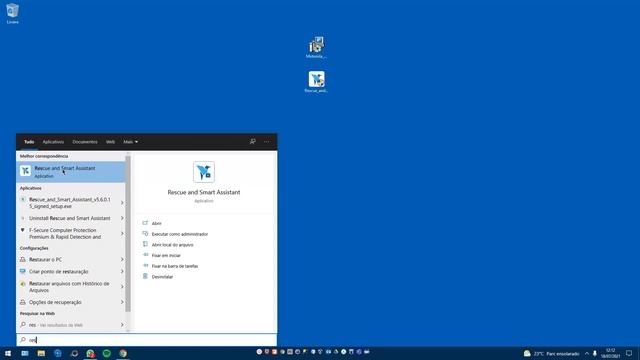Switch to the Documentos tab
This screenshot has width=640, height=360.
pos(85,142)
